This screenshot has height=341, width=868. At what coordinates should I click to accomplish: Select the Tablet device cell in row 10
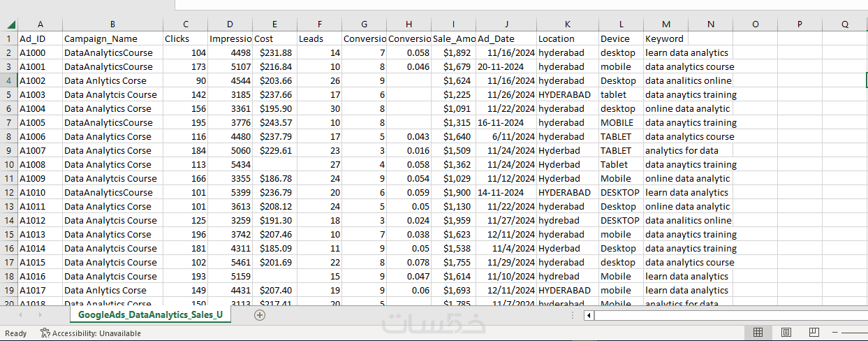pyautogui.click(x=621, y=164)
